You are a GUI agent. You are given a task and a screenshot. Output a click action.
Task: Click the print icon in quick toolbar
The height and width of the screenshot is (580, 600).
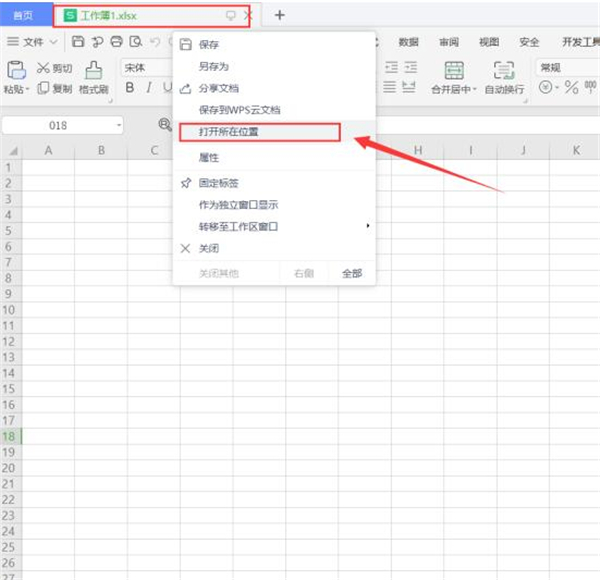(x=116, y=41)
